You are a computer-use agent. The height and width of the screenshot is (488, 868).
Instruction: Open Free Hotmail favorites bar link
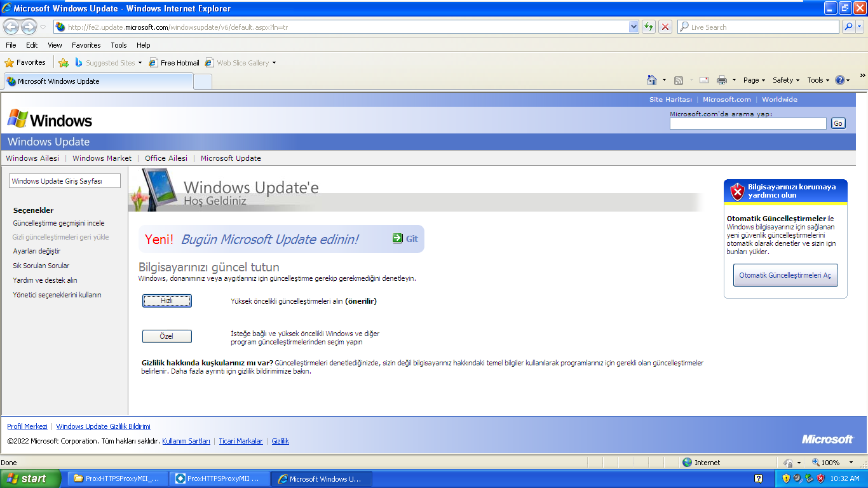(x=174, y=62)
